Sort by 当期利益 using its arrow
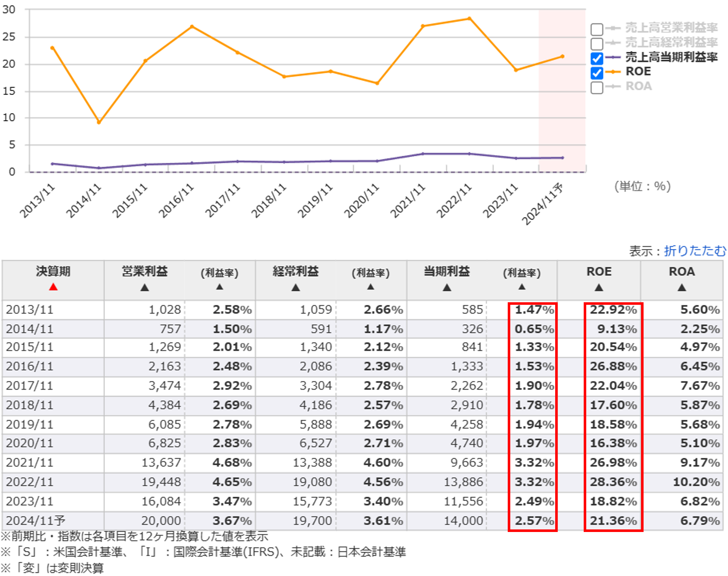This screenshot has height=576, width=728. (447, 288)
